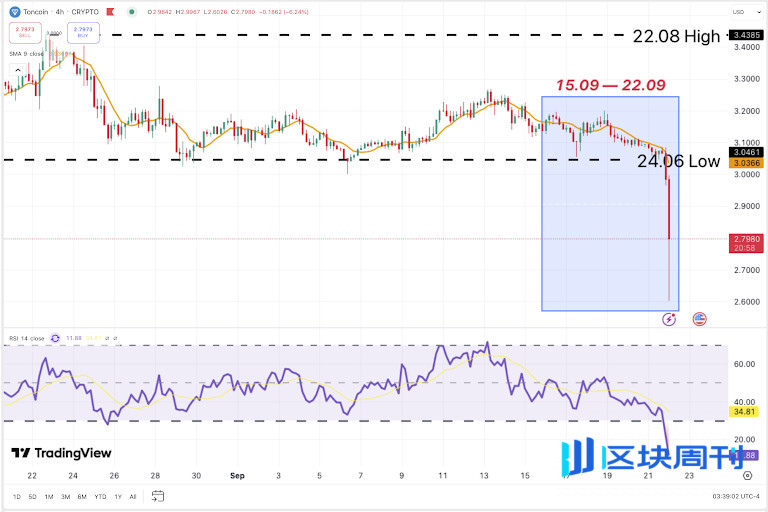Image resolution: width=768 pixels, height=512 pixels.
Task: Select the 5D time range
Action: click(x=32, y=497)
